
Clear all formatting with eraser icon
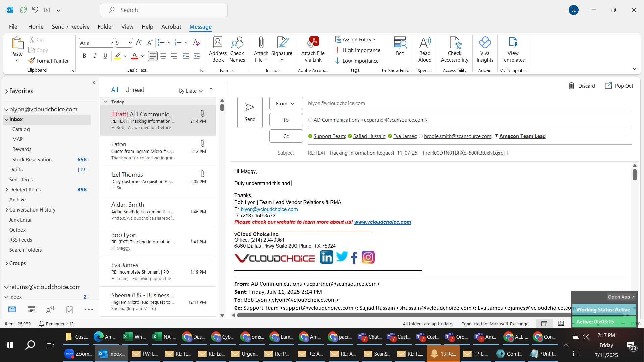tap(197, 43)
